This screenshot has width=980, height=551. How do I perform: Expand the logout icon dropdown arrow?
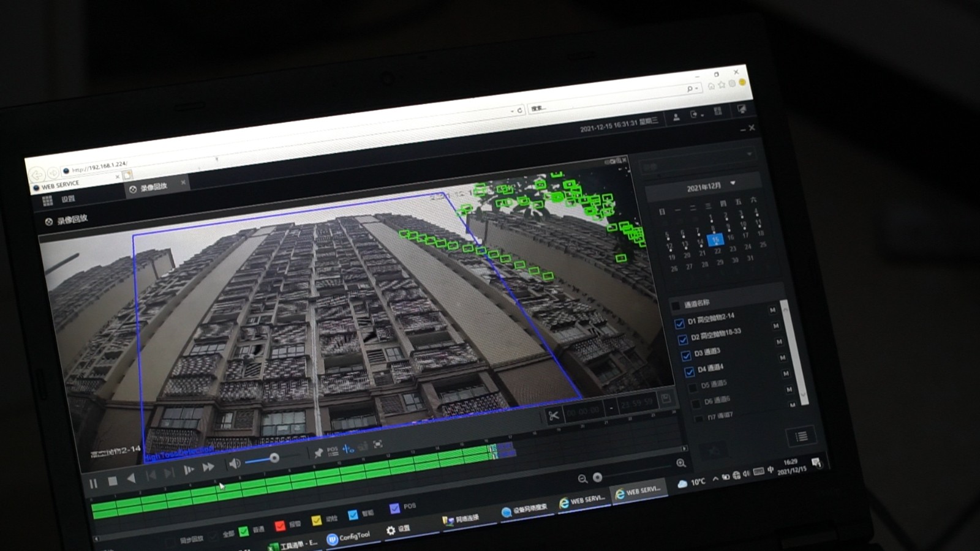point(702,114)
